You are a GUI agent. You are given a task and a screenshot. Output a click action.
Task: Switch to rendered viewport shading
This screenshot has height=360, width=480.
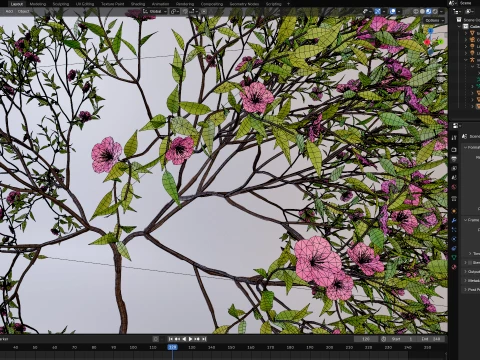click(435, 11)
